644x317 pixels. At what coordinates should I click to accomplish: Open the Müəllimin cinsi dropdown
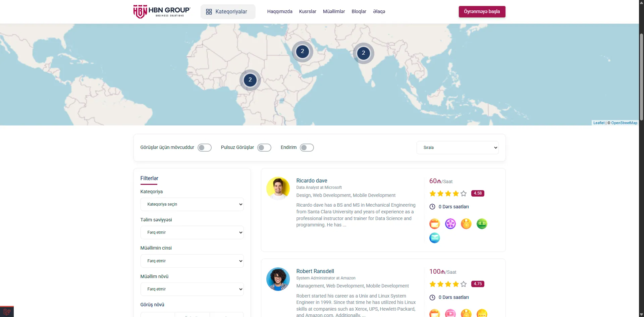[x=192, y=261]
